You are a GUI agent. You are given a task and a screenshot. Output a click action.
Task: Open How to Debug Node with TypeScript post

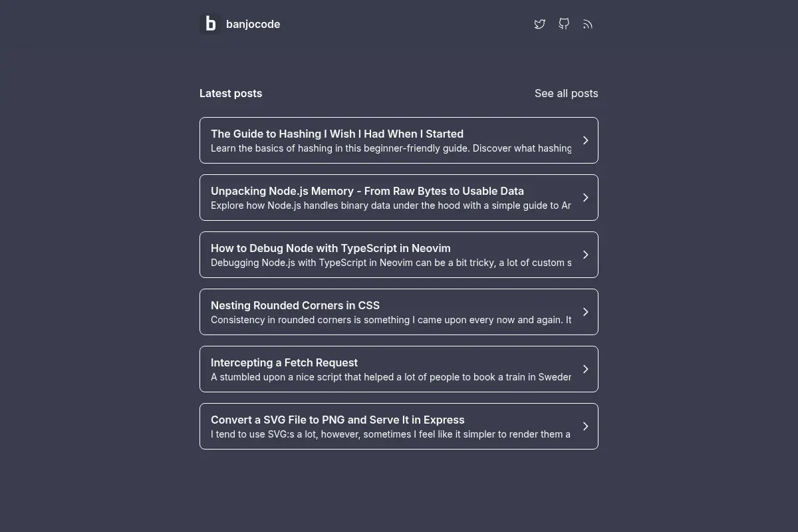tap(331, 248)
